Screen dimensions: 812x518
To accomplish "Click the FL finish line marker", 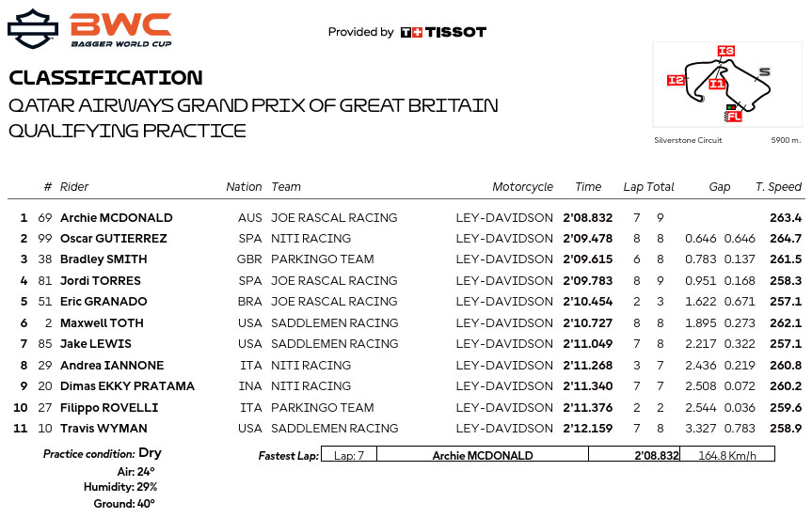I will (734, 116).
